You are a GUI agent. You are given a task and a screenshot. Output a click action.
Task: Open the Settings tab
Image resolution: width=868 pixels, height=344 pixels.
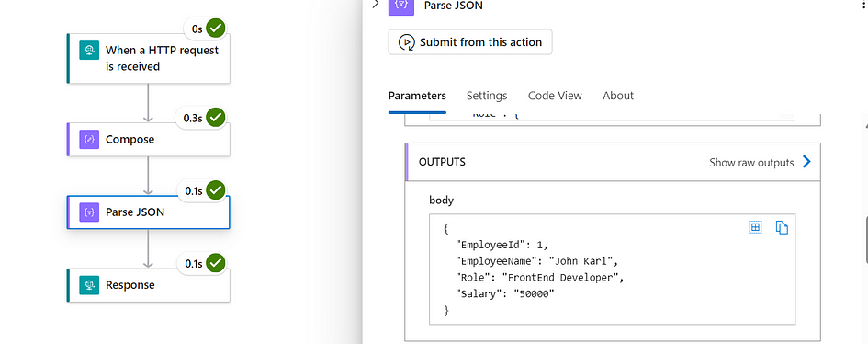coord(487,96)
